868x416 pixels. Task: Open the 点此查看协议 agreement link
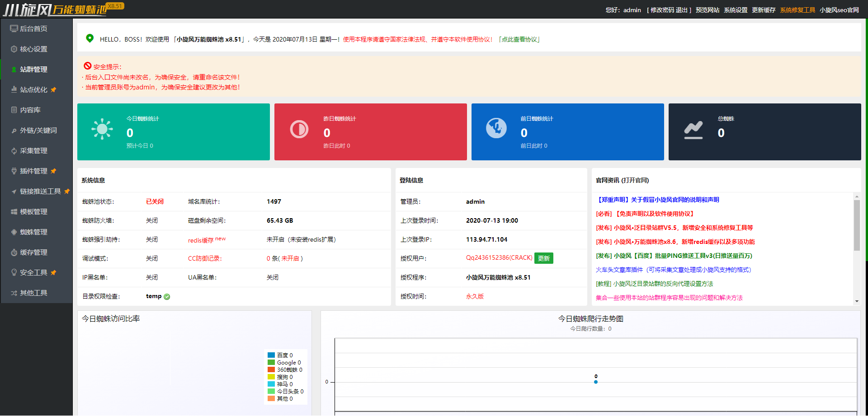tap(520, 39)
